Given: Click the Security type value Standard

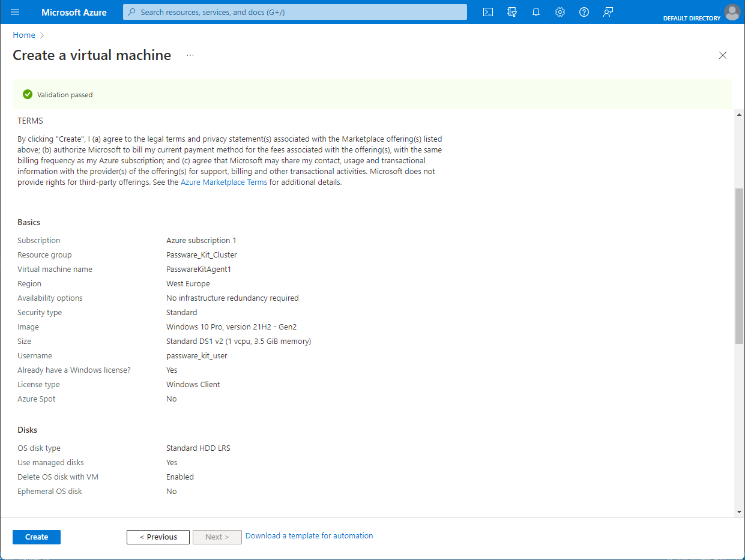Looking at the screenshot, I should [x=182, y=313].
